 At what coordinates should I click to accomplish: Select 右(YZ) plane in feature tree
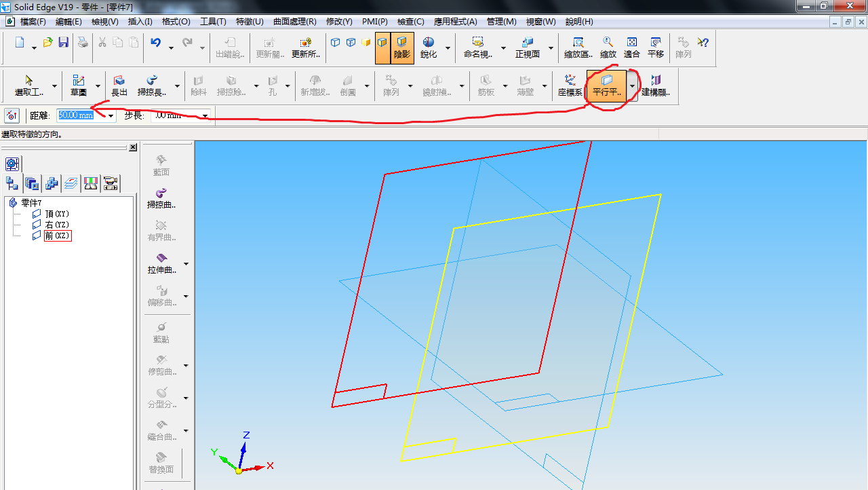click(x=57, y=225)
